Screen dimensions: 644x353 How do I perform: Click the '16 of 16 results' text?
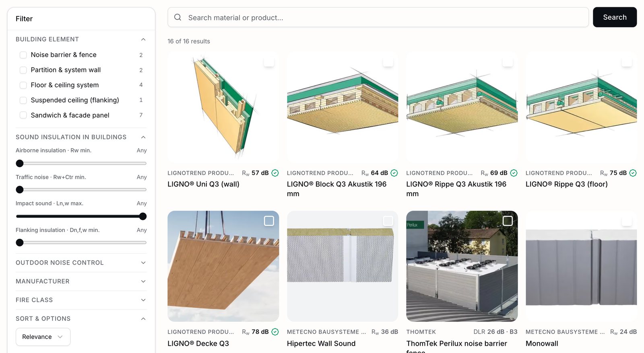pyautogui.click(x=189, y=41)
